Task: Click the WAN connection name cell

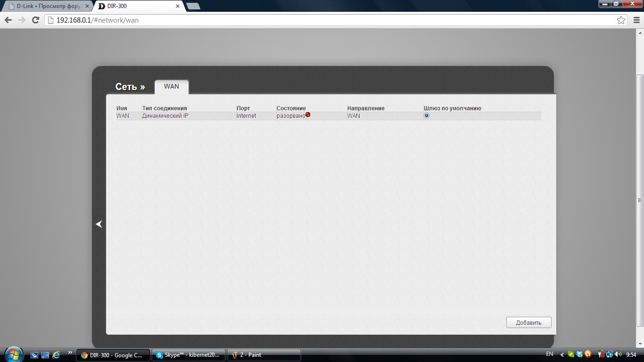Action: (x=123, y=116)
